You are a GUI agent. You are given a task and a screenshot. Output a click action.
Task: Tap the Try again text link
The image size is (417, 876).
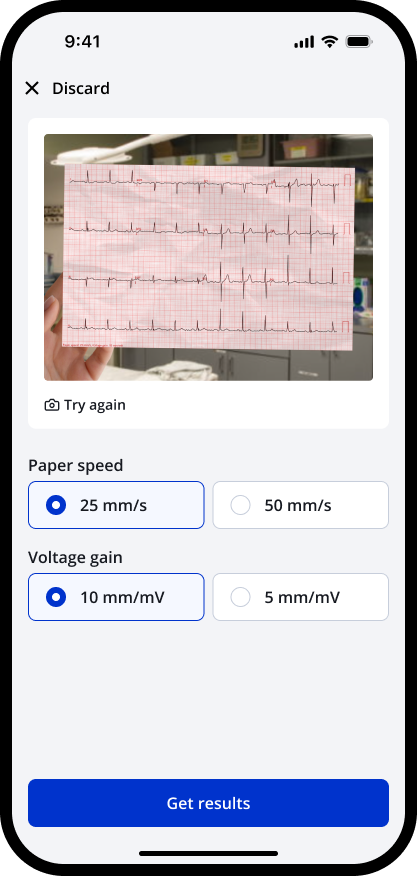[95, 405]
